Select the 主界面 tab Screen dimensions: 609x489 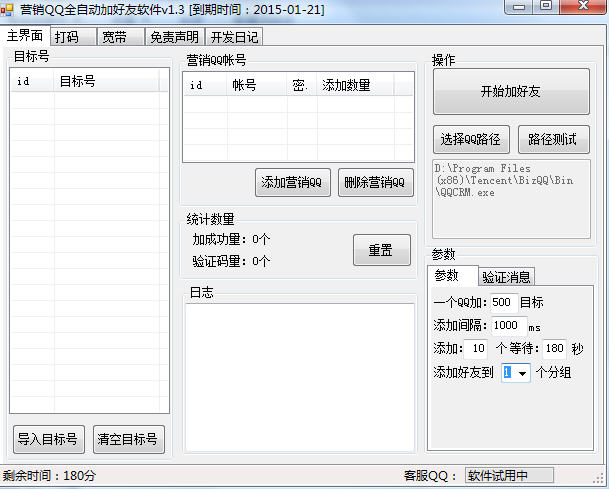click(x=25, y=36)
